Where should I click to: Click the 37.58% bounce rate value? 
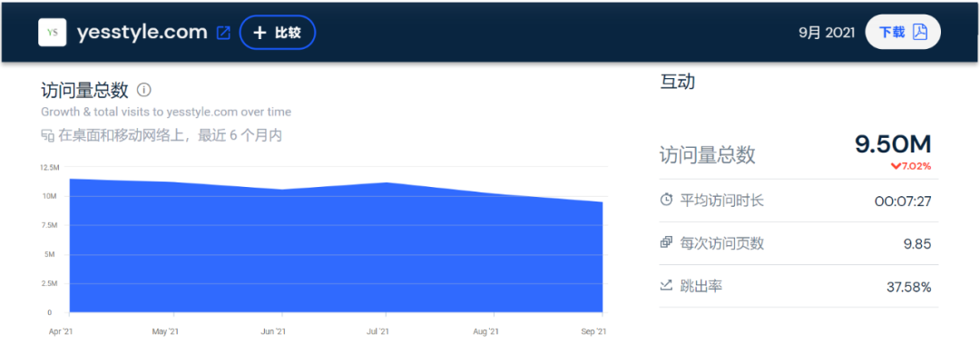[x=908, y=287]
